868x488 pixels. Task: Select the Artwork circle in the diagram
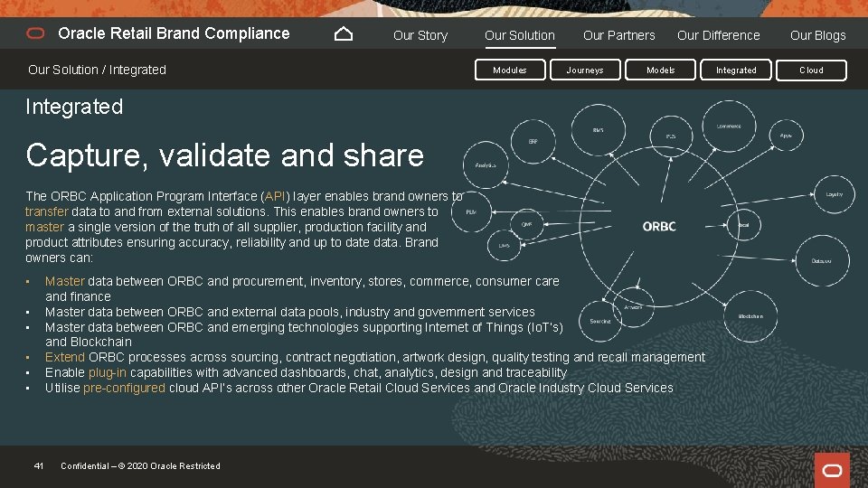[633, 307]
